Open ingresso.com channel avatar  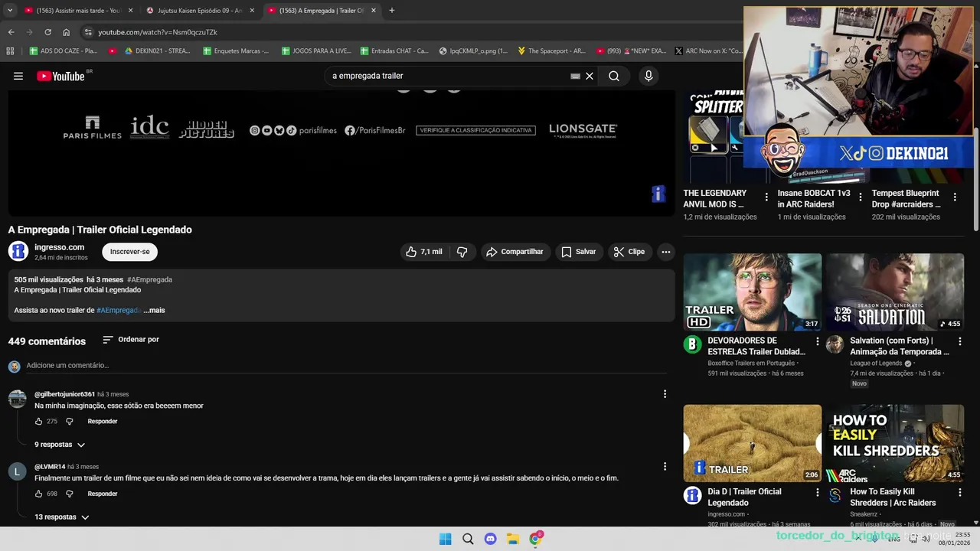click(18, 251)
